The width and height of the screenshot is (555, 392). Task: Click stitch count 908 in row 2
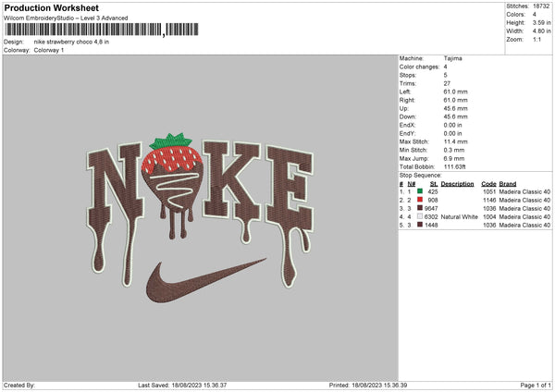tap(433, 201)
